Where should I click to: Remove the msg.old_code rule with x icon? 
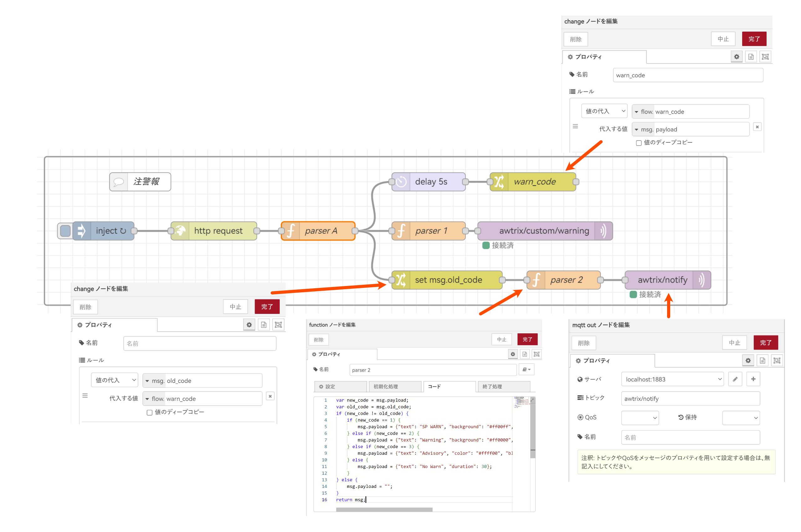point(270,396)
